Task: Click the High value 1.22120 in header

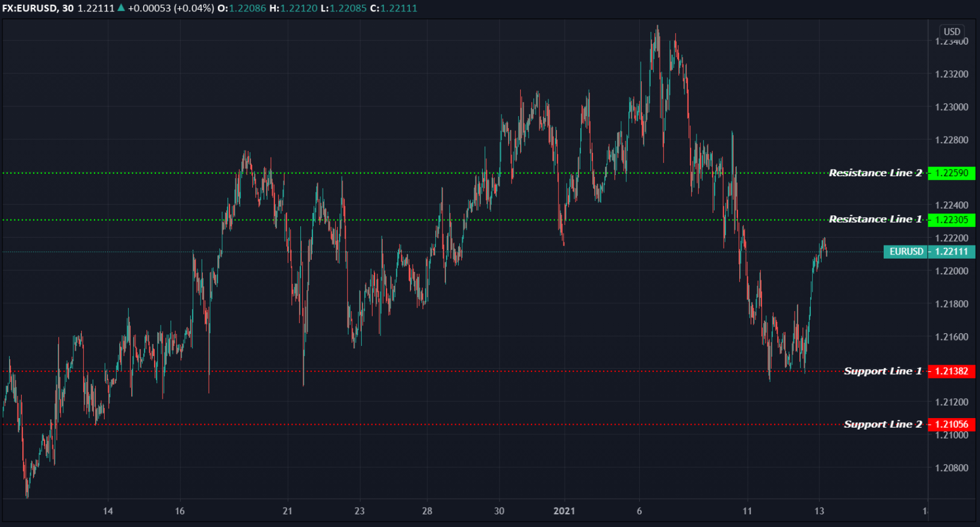Action: (299, 8)
